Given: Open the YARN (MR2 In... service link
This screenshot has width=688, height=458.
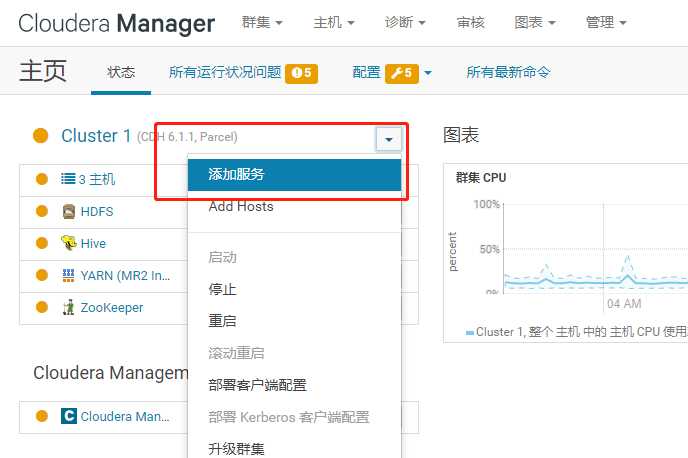Looking at the screenshot, I should (125, 276).
